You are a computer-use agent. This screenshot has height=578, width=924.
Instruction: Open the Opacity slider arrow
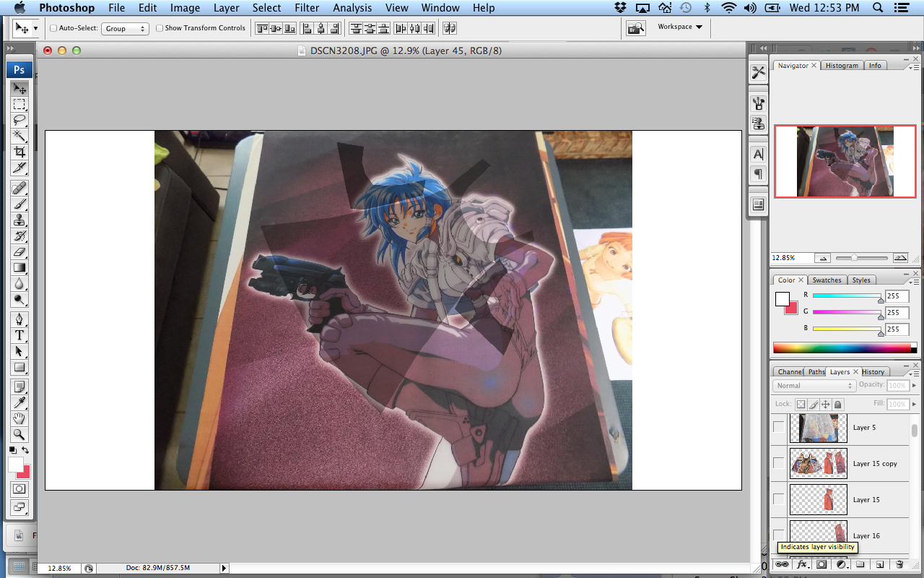point(915,385)
